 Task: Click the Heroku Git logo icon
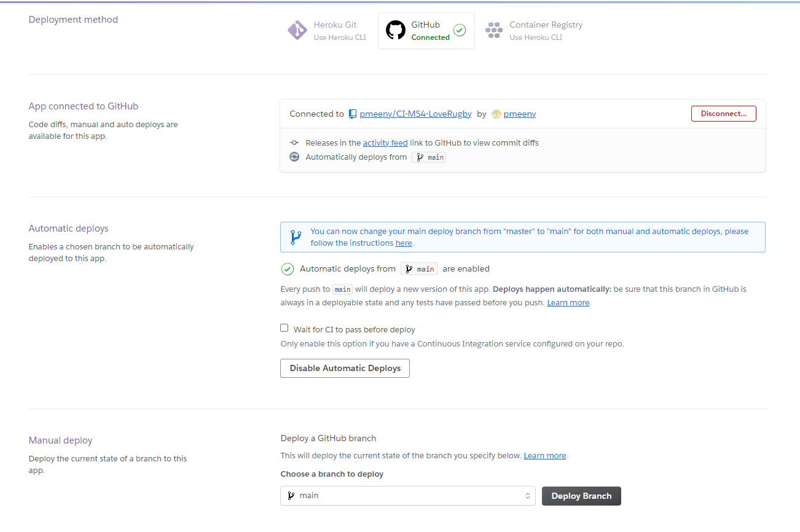(297, 30)
